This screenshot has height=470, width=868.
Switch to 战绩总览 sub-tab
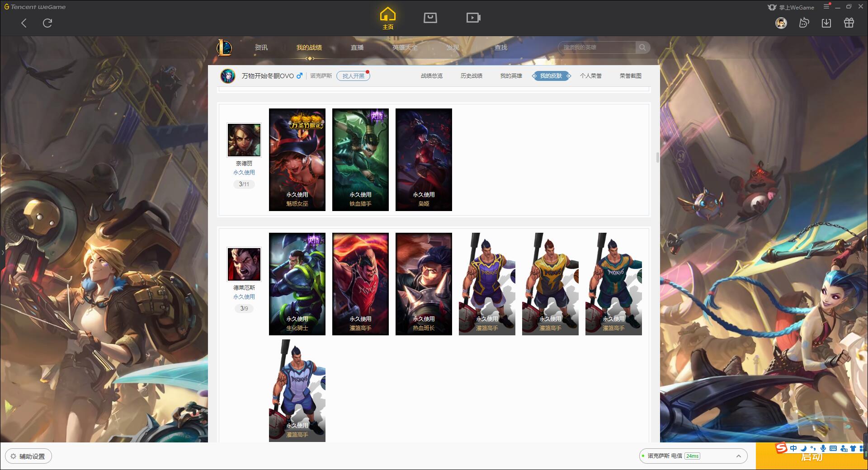click(x=432, y=76)
